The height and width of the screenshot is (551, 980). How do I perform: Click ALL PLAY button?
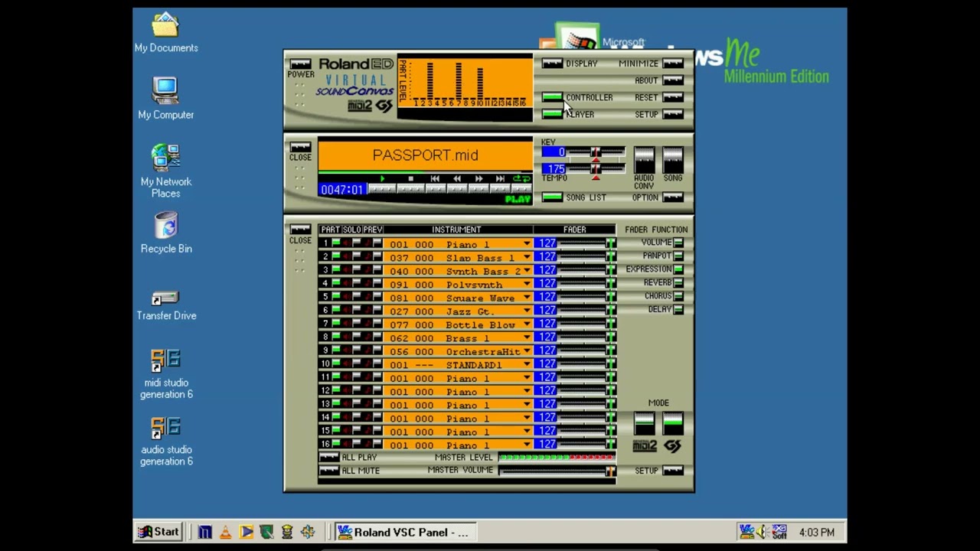coord(329,457)
